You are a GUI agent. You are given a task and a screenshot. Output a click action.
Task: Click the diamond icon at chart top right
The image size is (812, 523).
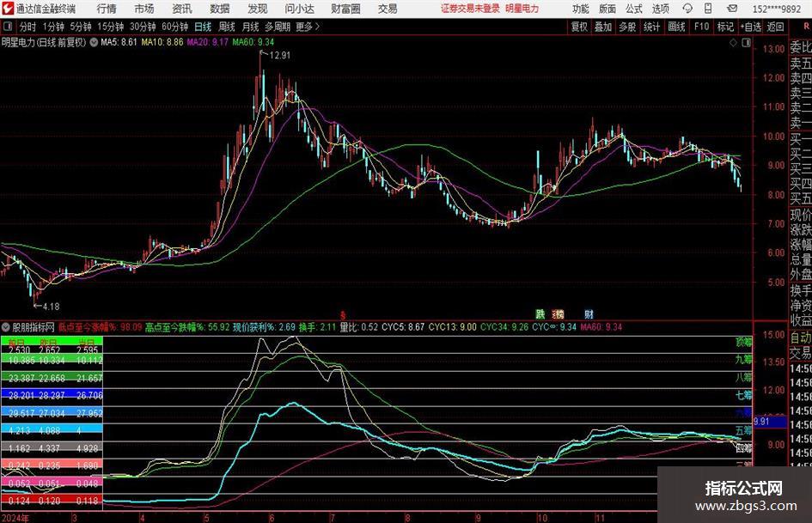[x=733, y=43]
